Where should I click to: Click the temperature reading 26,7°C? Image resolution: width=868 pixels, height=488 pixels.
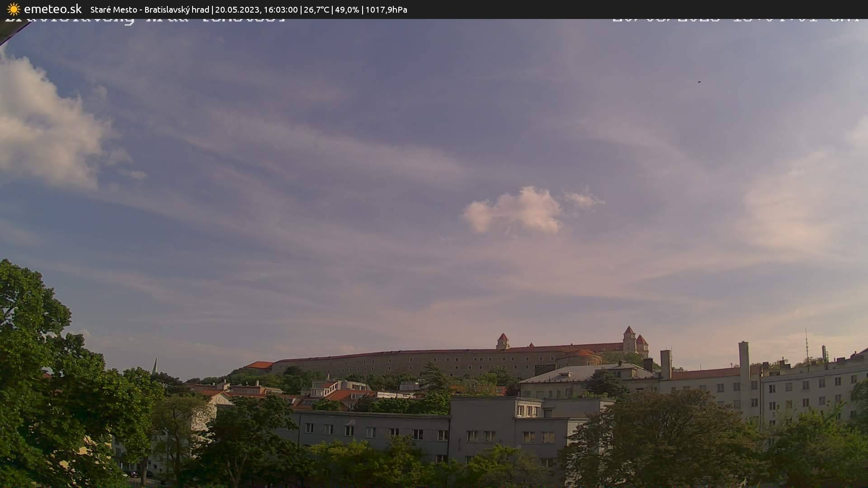tap(316, 9)
